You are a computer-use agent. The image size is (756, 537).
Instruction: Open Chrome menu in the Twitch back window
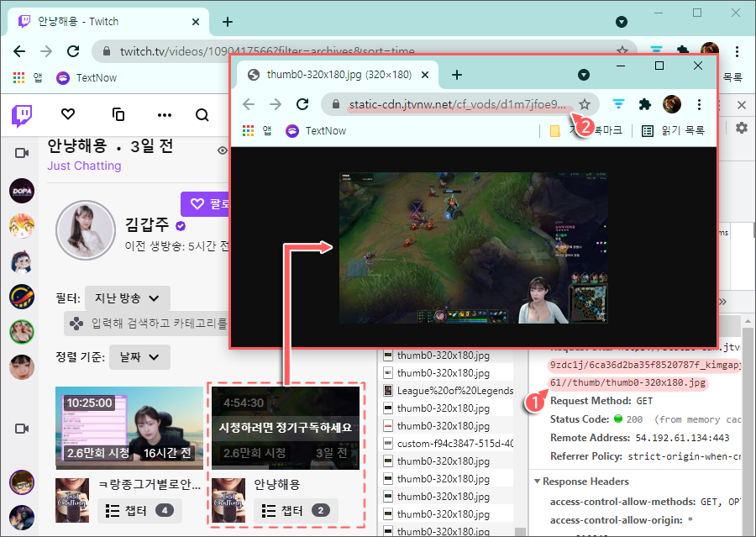click(x=737, y=51)
